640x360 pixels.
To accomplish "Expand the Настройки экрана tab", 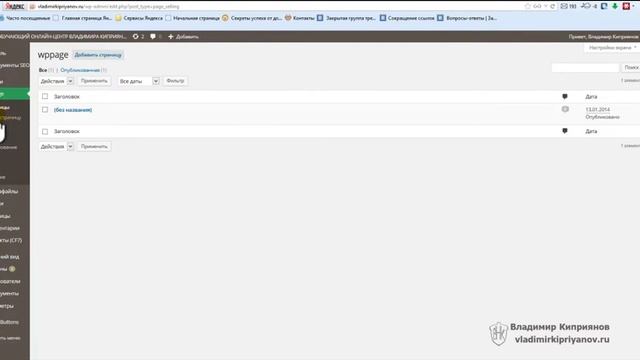I will click(612, 48).
